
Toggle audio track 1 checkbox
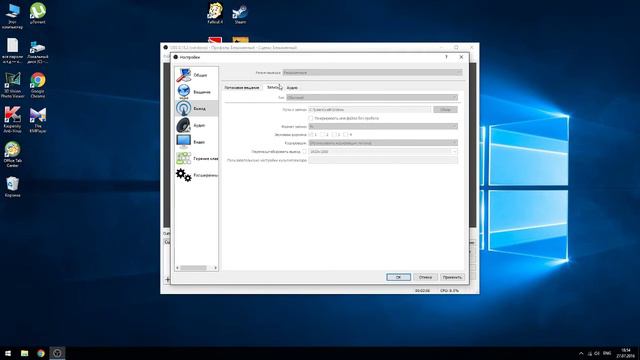coord(311,134)
